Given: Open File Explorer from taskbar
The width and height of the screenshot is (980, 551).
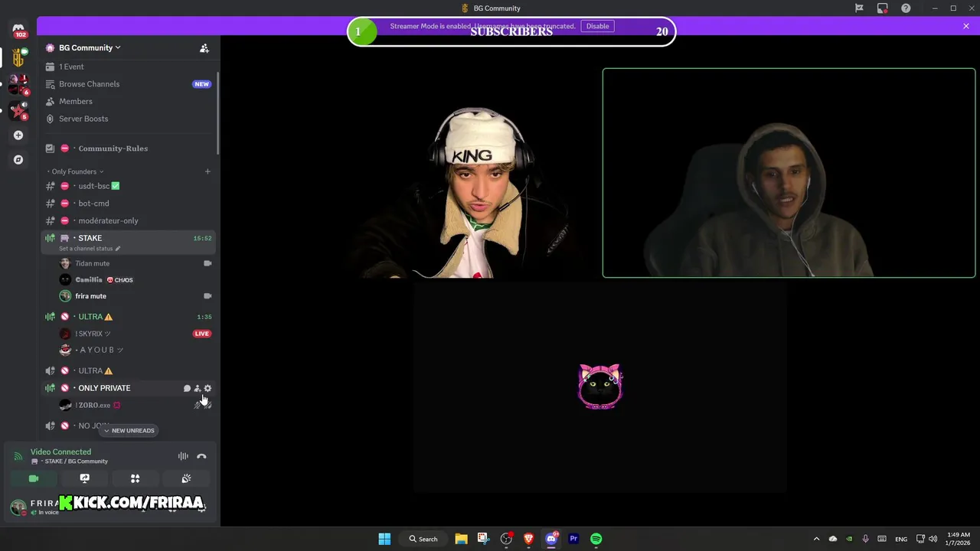Looking at the screenshot, I should click(461, 539).
